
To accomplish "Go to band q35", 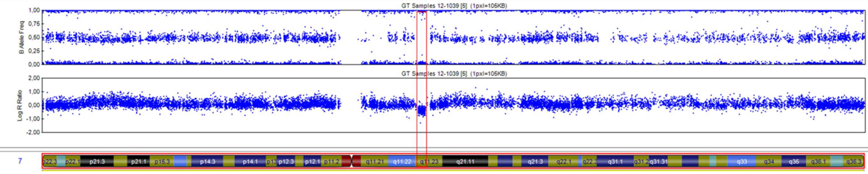I will [794, 161].
